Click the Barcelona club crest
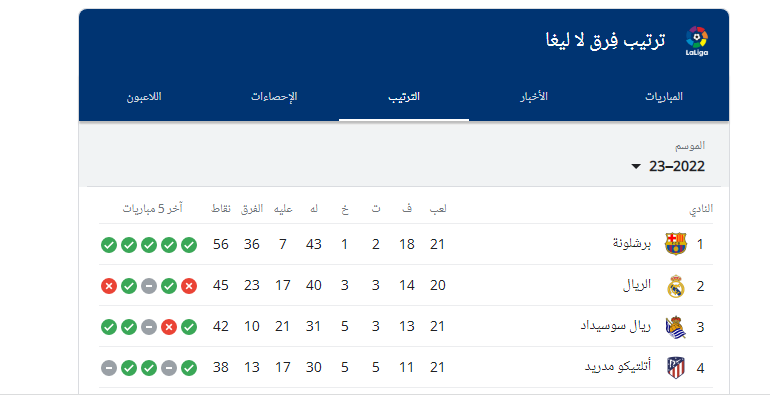 [x=676, y=244]
